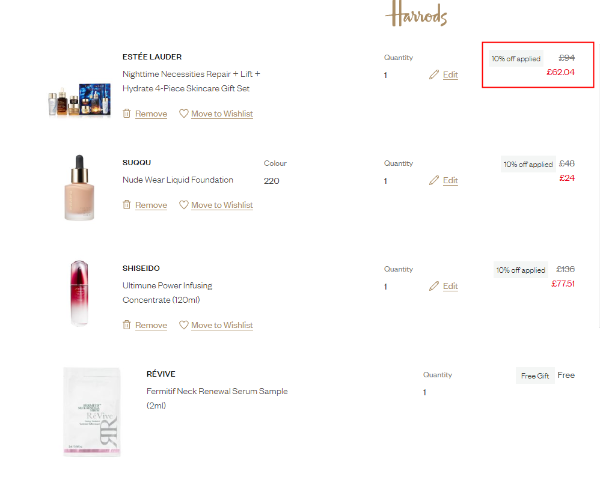Image resolution: width=600 pixels, height=477 pixels.
Task: Move Suqqu foundation to Wishlist
Action: click(222, 205)
